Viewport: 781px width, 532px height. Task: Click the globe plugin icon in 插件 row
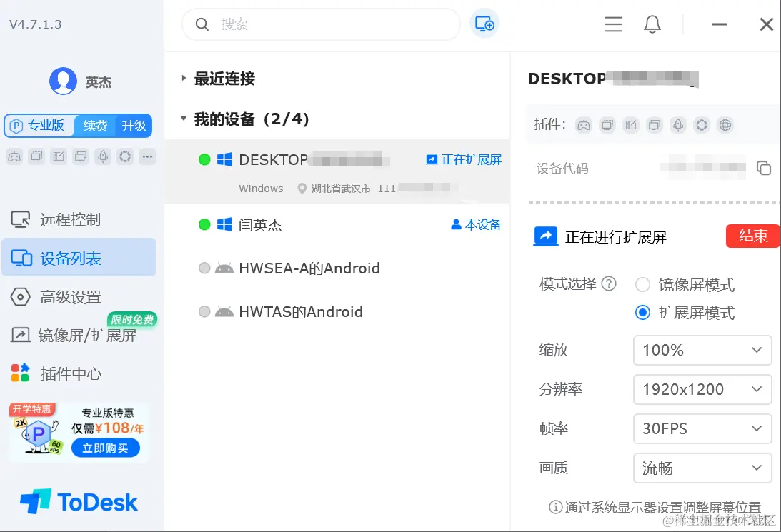725,125
